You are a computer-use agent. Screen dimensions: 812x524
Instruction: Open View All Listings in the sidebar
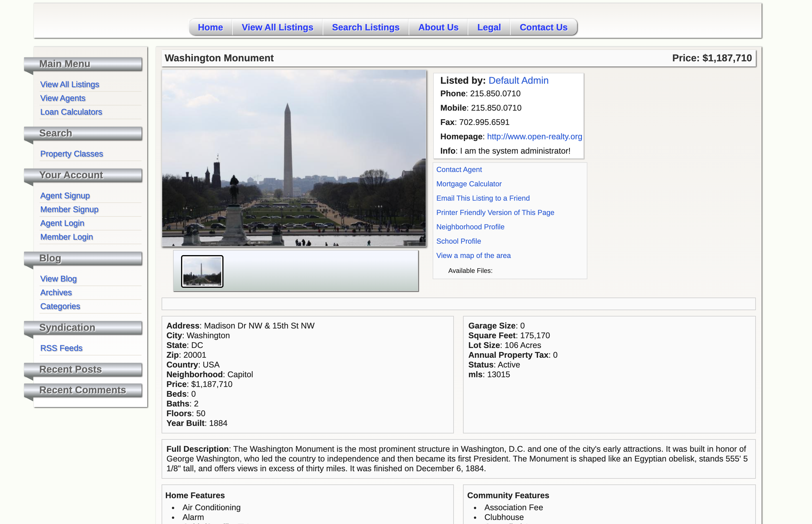click(70, 84)
